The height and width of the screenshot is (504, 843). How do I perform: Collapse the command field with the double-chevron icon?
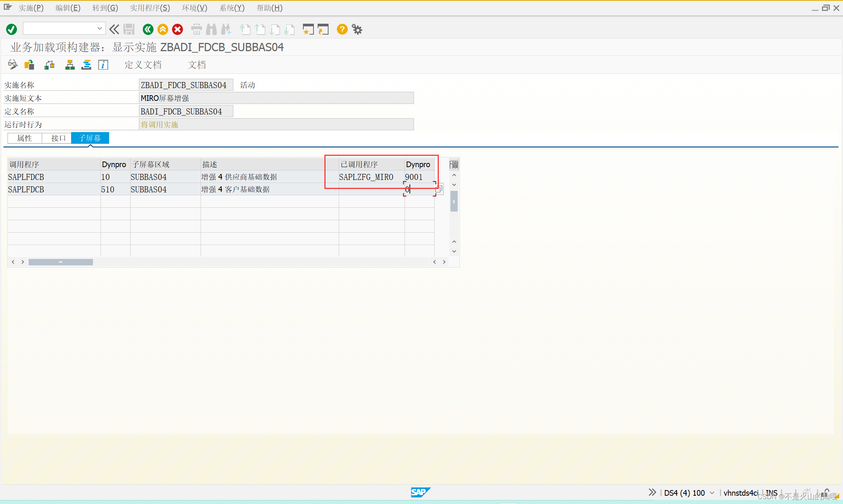point(114,29)
